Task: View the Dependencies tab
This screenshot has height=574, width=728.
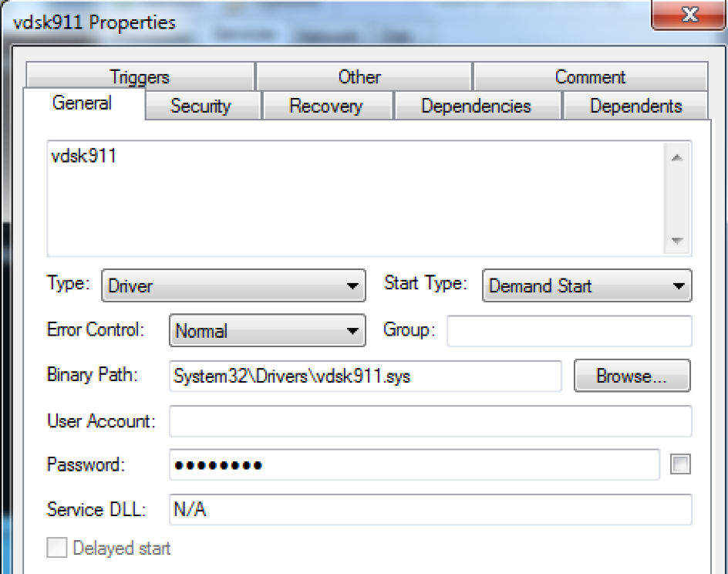Action: click(x=476, y=106)
